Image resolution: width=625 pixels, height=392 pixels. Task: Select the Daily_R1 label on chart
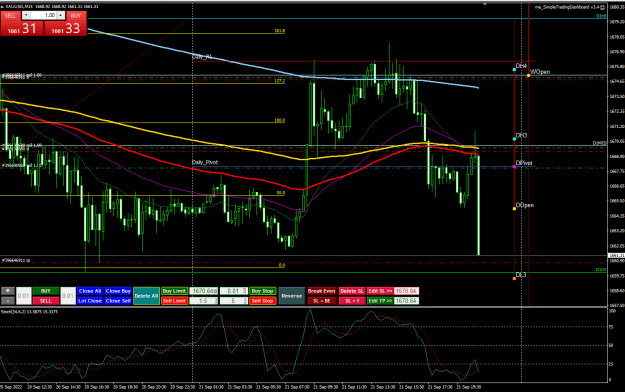[x=202, y=57]
